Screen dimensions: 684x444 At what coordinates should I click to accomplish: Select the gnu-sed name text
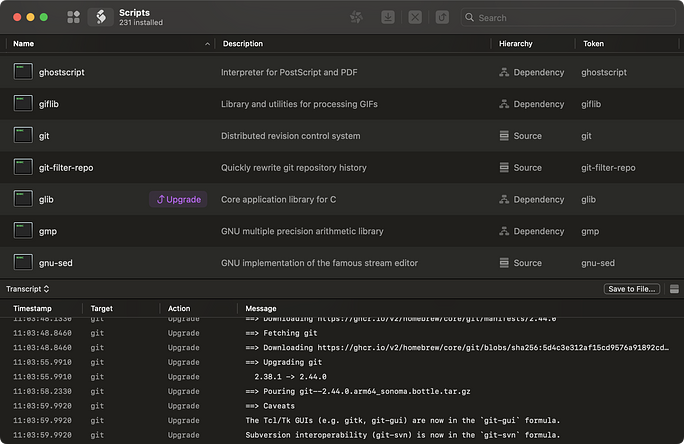(x=55, y=263)
